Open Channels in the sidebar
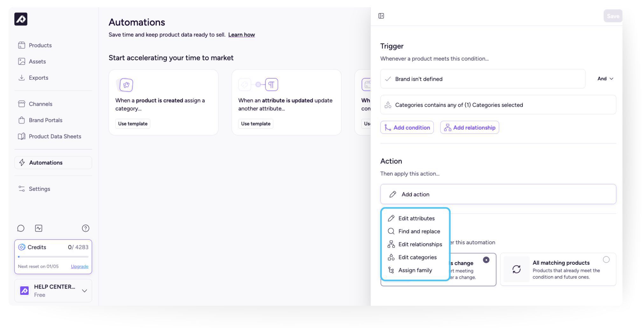 click(x=35, y=104)
